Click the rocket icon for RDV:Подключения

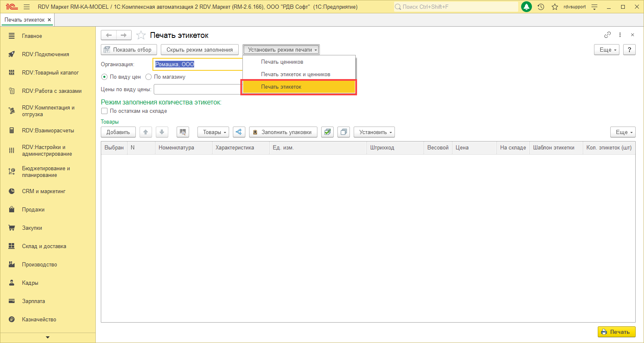(x=12, y=54)
